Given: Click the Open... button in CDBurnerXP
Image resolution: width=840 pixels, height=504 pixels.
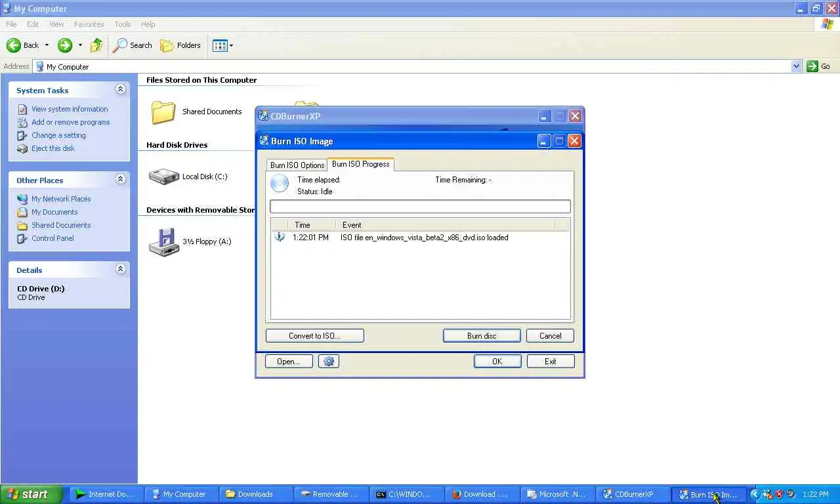Looking at the screenshot, I should point(288,362).
